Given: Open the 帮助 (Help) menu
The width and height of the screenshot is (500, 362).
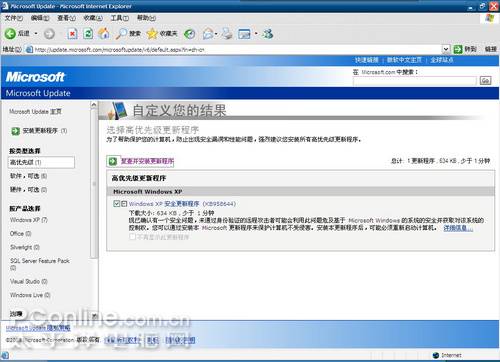Looking at the screenshot, I should click(x=146, y=18).
